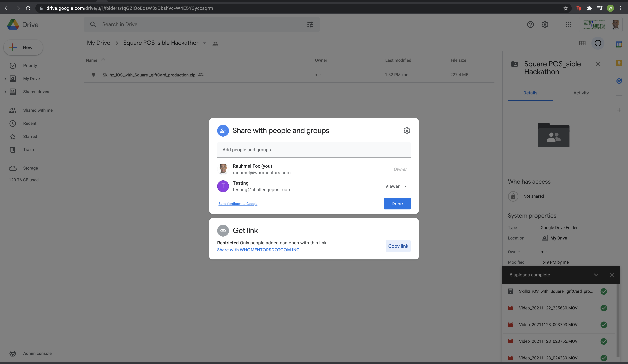
Task: Open Viewer role dropdown for Testing
Action: 396,186
